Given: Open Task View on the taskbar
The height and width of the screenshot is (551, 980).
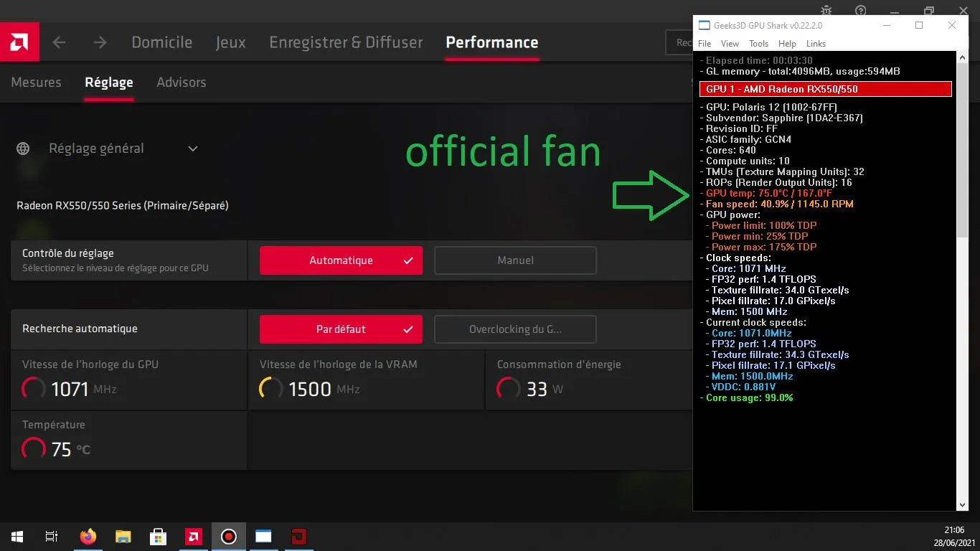Looking at the screenshot, I should tap(51, 536).
